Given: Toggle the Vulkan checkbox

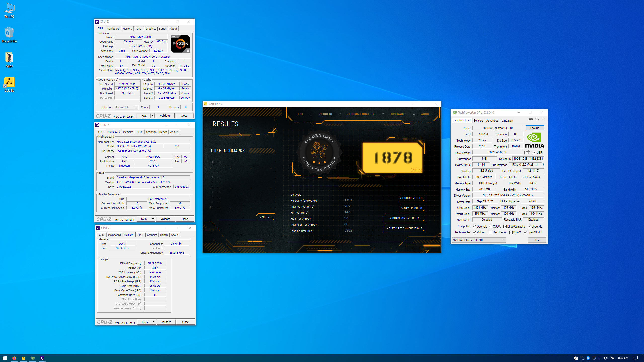Looking at the screenshot, I should [x=474, y=232].
